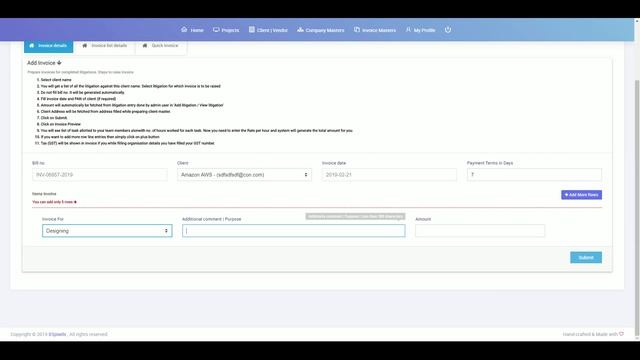Click the Submit button

coord(586,258)
